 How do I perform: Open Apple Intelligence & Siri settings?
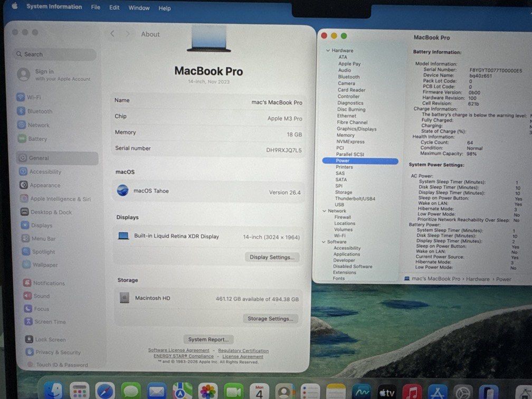pos(55,199)
